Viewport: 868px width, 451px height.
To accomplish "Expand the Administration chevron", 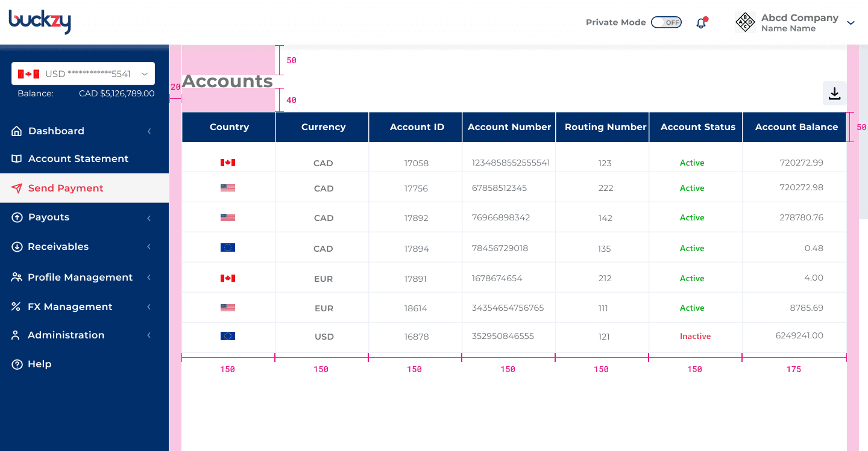I will [x=149, y=335].
